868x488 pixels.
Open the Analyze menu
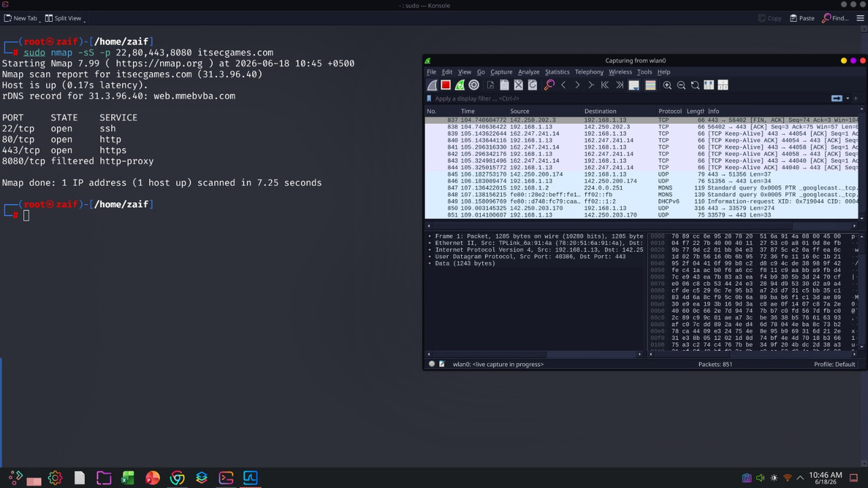tap(529, 72)
